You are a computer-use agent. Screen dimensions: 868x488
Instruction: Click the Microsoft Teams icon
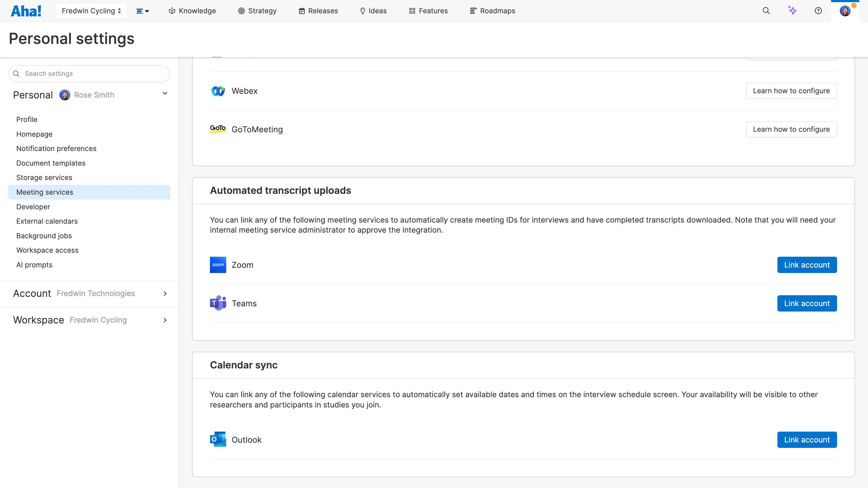218,303
